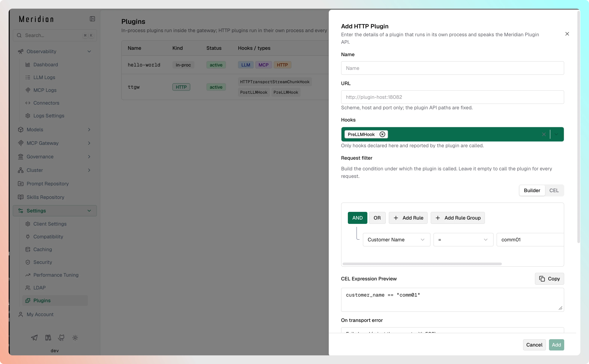Screen dimensions: 589x364
Task: Remove the PreLLMHook tag
Action: tap(382, 134)
